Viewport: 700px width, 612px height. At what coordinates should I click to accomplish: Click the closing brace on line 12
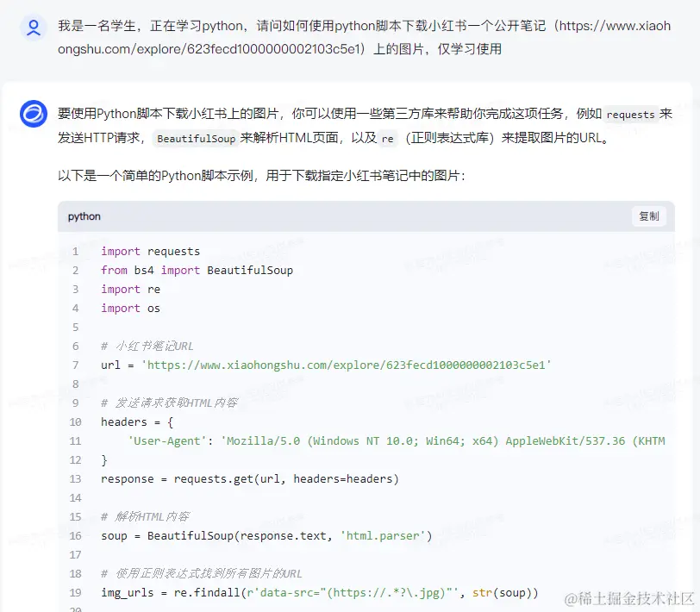[x=104, y=460]
